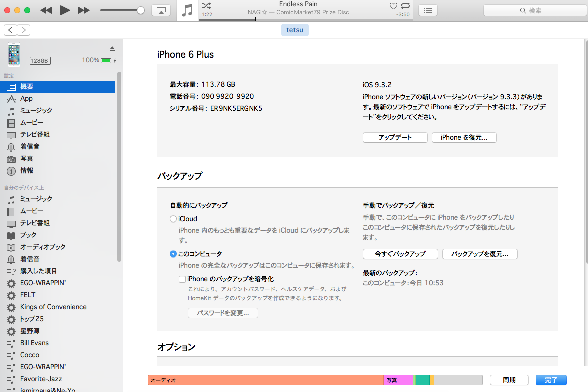Image resolution: width=588 pixels, height=392 pixels.
Task: Click the アップデート button
Action: (x=395, y=137)
